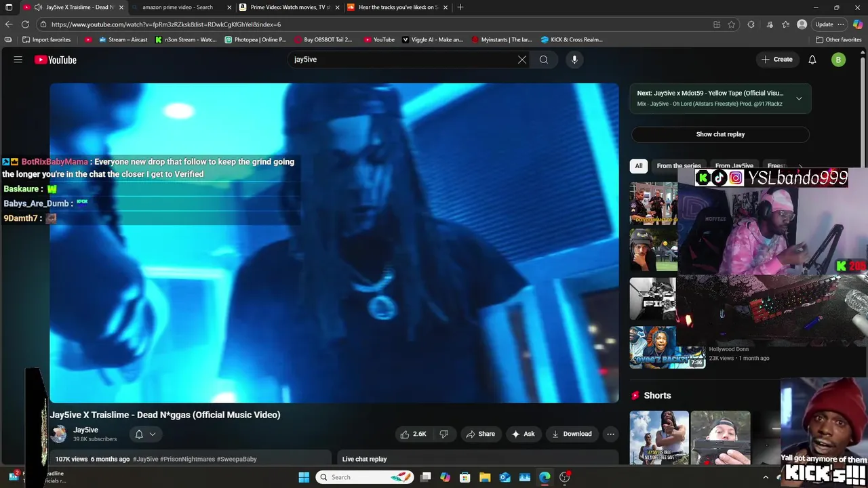This screenshot has height=488, width=868.
Task: Open Copilot icon in browser toolbar
Action: tap(858, 24)
